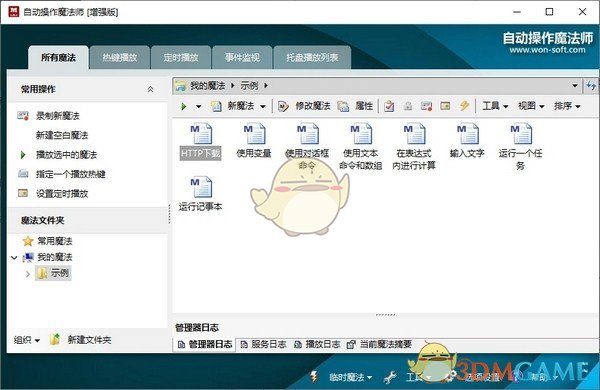The width and height of the screenshot is (600, 390).
Task: Switch to 服务日志 log tab
Action: (x=263, y=344)
